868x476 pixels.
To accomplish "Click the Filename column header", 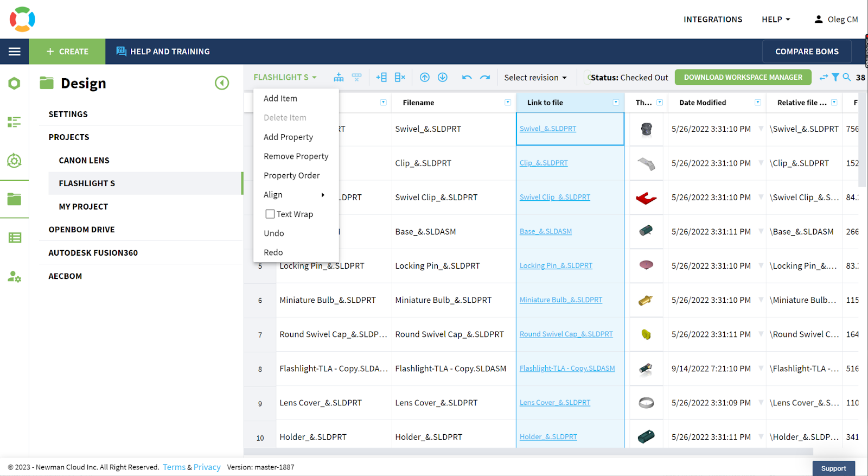I will click(418, 103).
